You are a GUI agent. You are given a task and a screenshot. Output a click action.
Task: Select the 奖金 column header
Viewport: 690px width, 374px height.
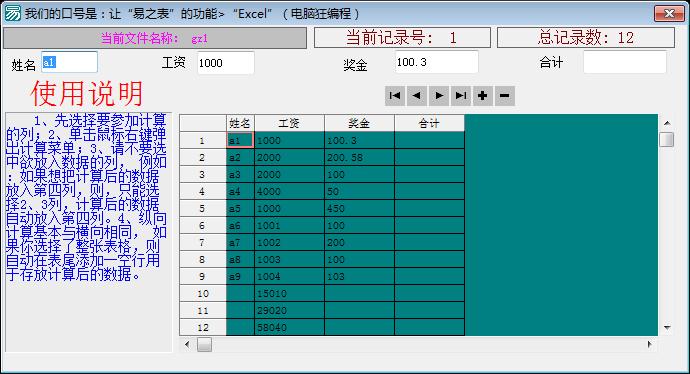pos(359,123)
